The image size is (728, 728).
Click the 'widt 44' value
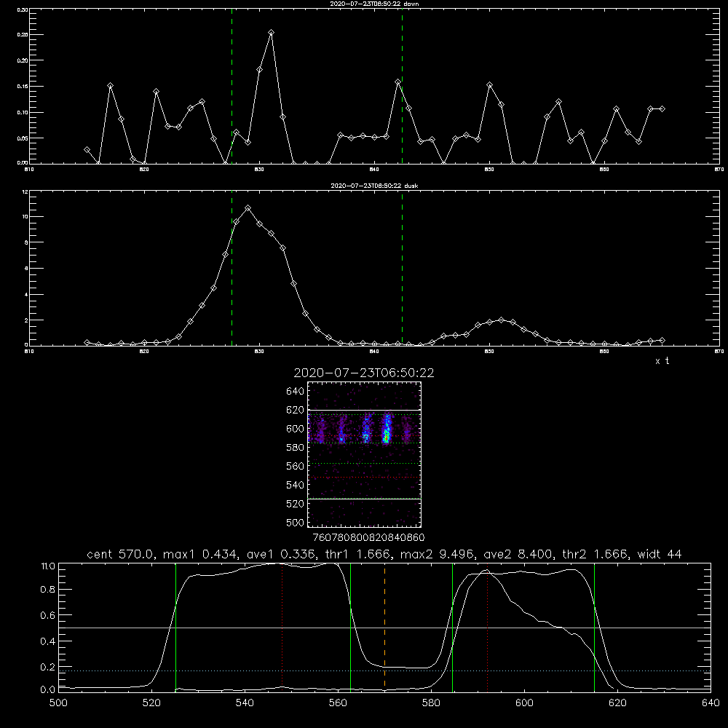tap(660, 554)
